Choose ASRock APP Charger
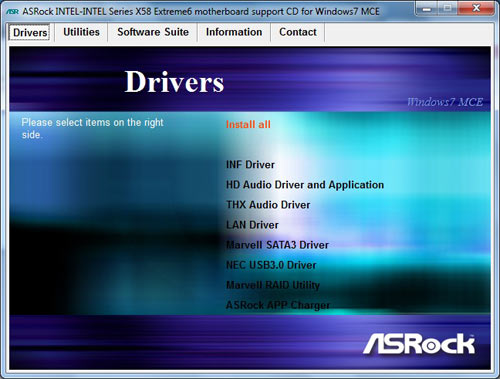The width and height of the screenshot is (500, 379). tap(278, 305)
